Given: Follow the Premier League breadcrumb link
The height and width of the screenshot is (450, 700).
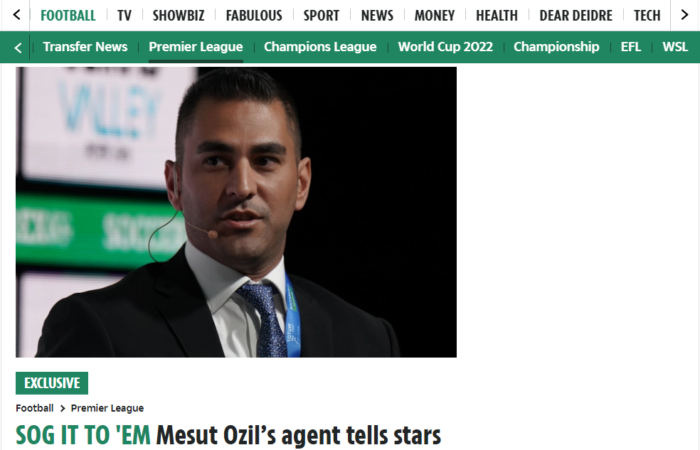Looking at the screenshot, I should pos(107,408).
